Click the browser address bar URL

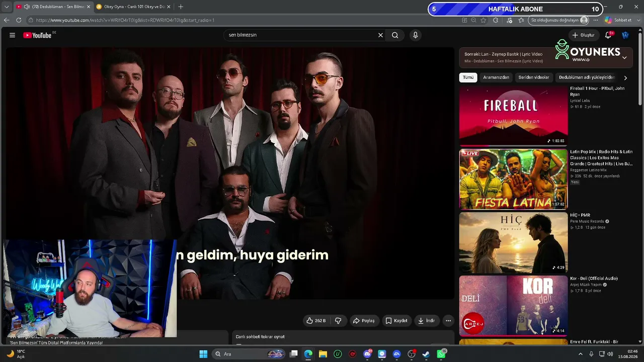click(125, 20)
